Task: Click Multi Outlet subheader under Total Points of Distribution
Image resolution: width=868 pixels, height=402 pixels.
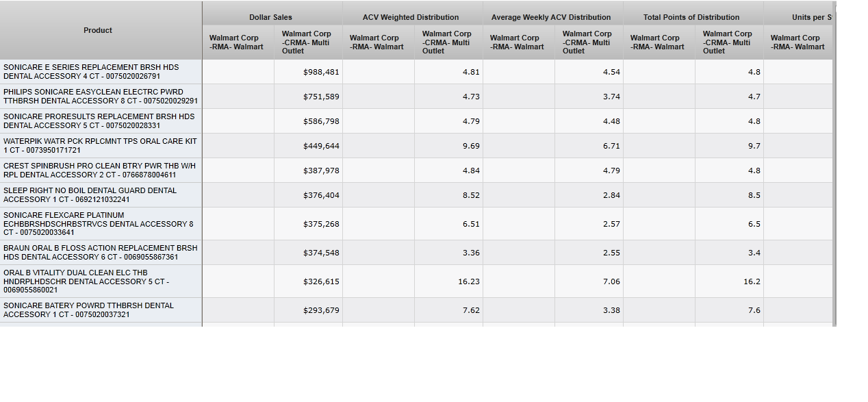Action: (x=728, y=42)
